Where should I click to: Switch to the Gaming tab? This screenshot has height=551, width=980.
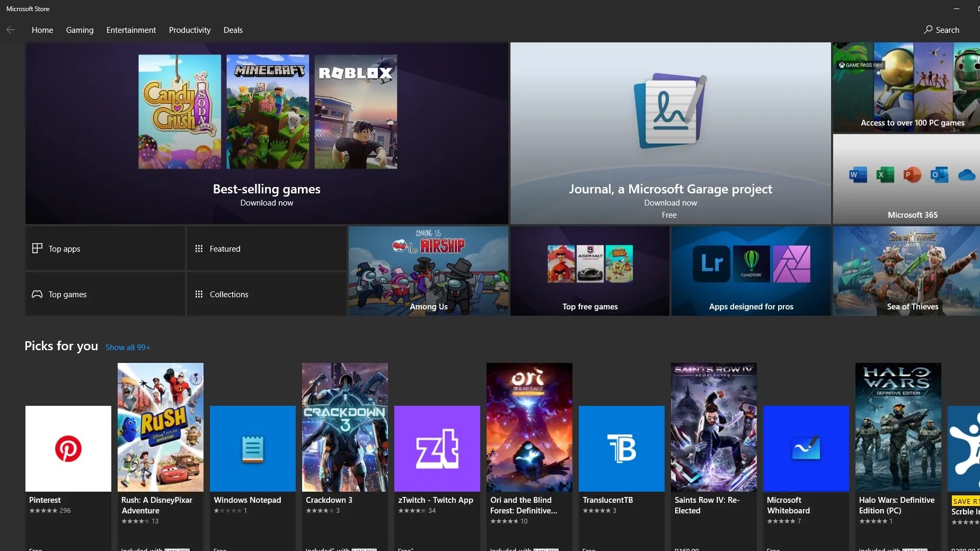click(x=80, y=30)
